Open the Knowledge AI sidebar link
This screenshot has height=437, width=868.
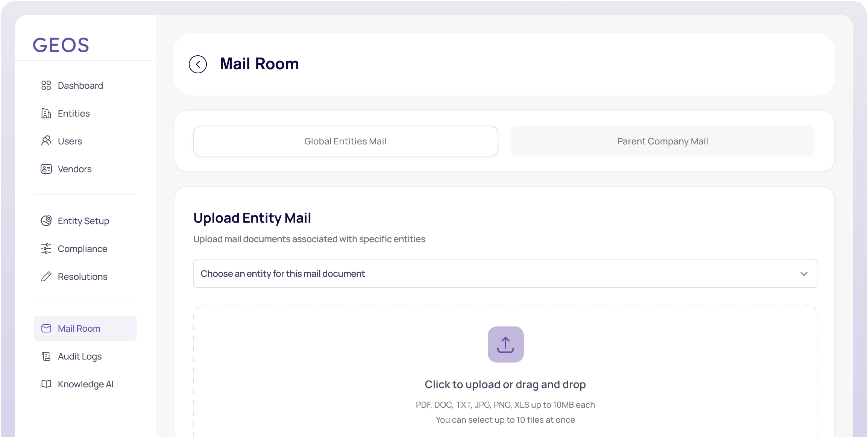click(85, 384)
